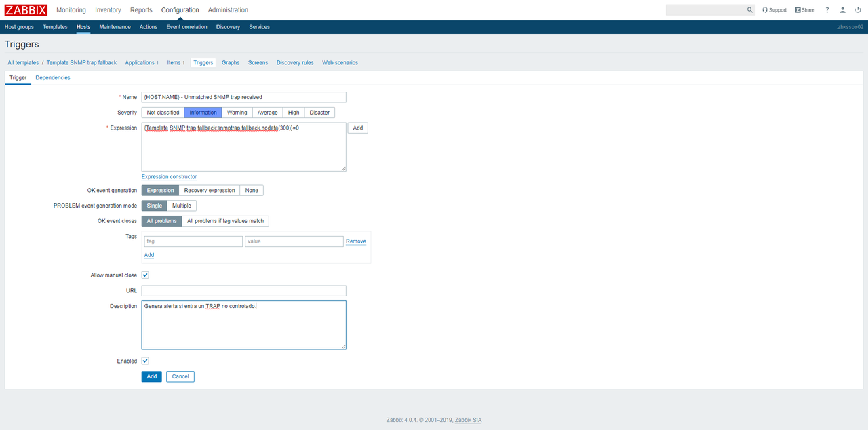The height and width of the screenshot is (430, 868).
Task: Open the Monitoring menu
Action: click(71, 10)
